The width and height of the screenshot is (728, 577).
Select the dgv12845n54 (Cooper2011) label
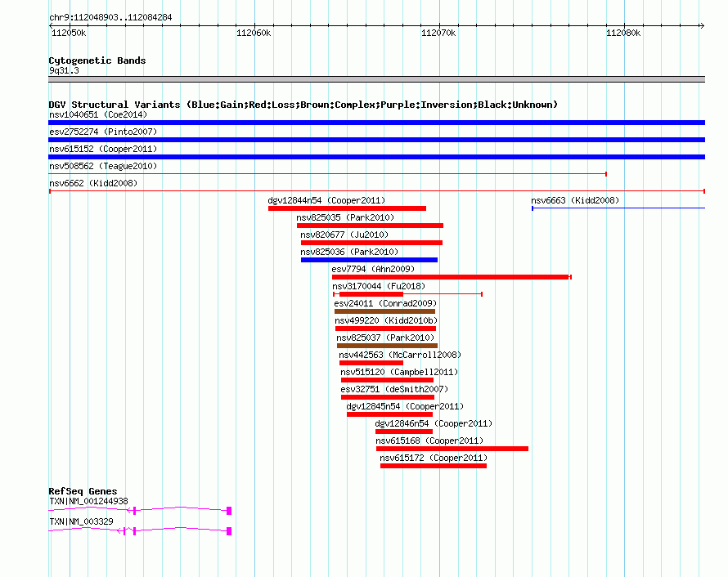click(x=406, y=406)
